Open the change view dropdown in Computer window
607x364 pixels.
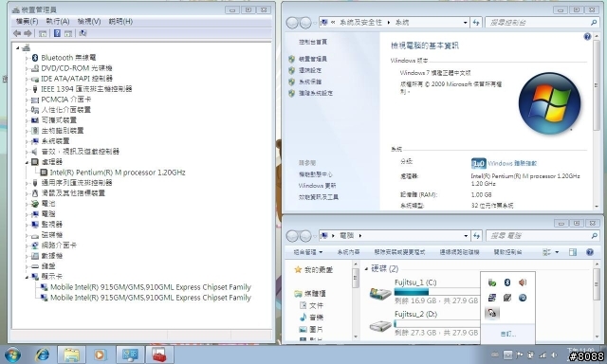pyautogui.click(x=557, y=252)
